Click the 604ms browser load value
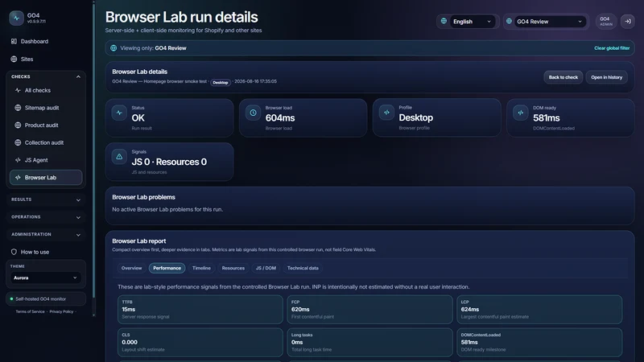The width and height of the screenshot is (644, 362). click(x=280, y=118)
